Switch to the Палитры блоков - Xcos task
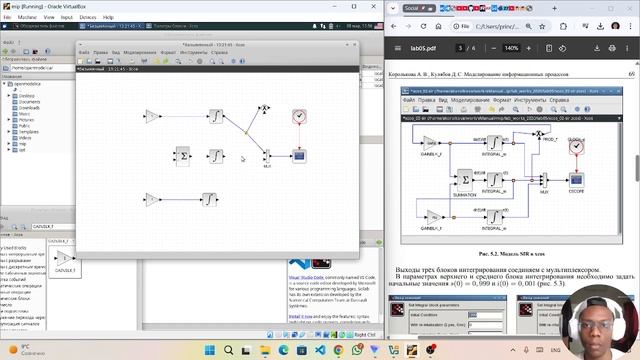Image resolution: width=640 pixels, height=360 pixels. (172, 26)
